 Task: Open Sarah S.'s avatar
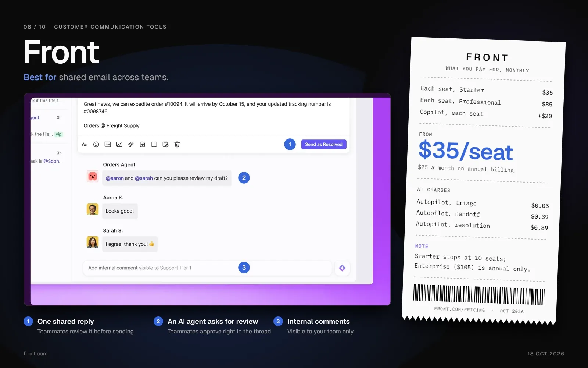coord(93,242)
